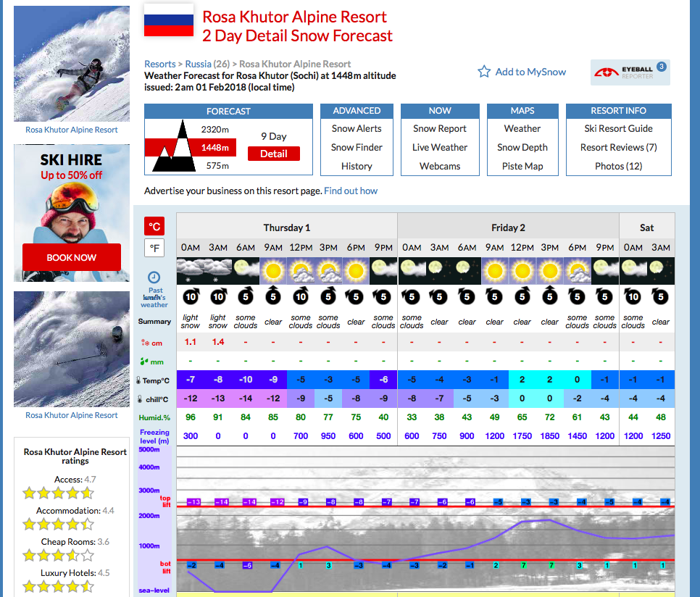Click Thursday 9PM cloudy moon weather icon
This screenshot has width=700, height=597.
pos(383,271)
